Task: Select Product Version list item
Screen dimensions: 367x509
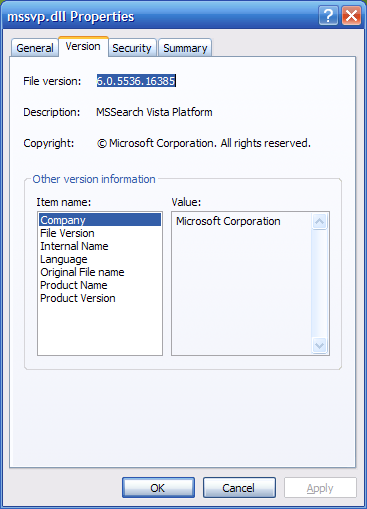Action: 100,298
